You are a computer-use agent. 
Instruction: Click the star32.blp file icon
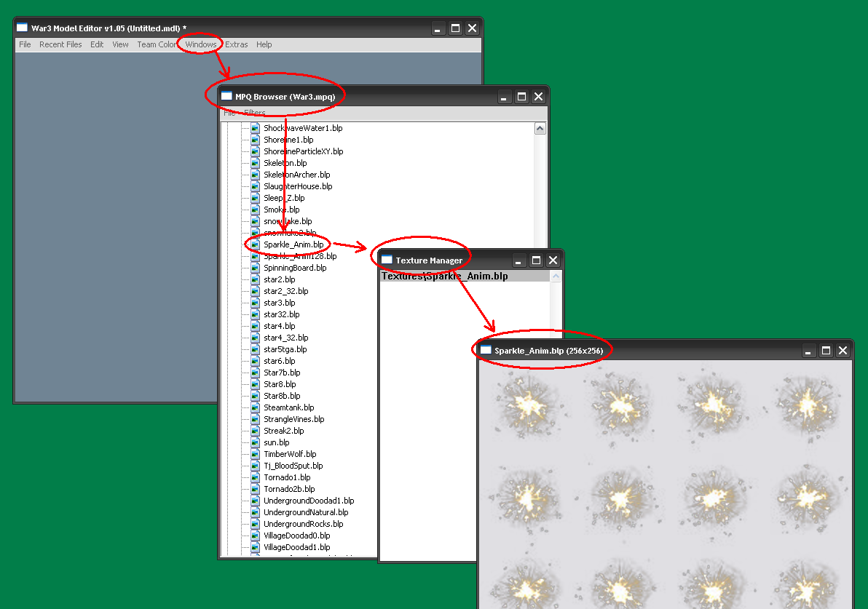[x=255, y=314]
